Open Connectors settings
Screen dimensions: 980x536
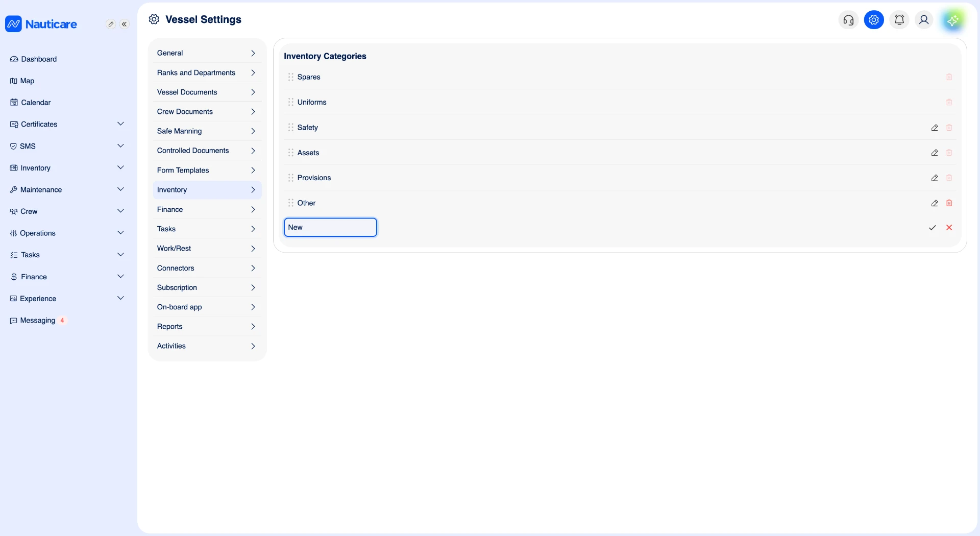click(x=207, y=268)
